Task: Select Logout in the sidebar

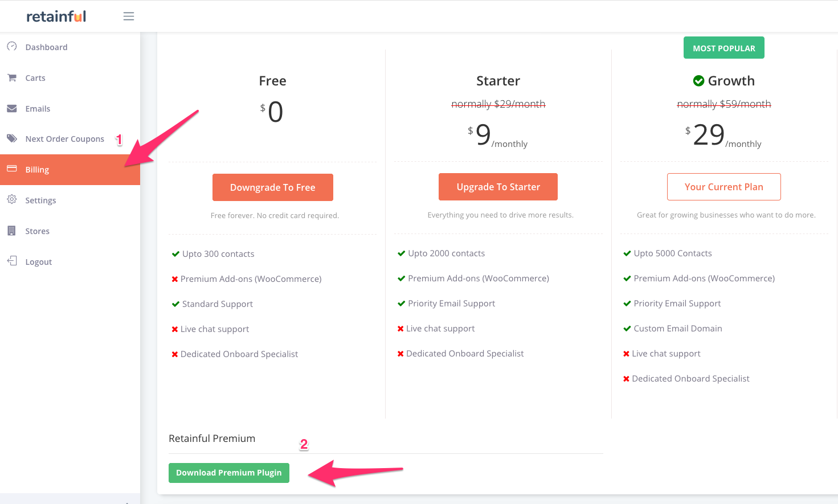Action: tap(70, 262)
